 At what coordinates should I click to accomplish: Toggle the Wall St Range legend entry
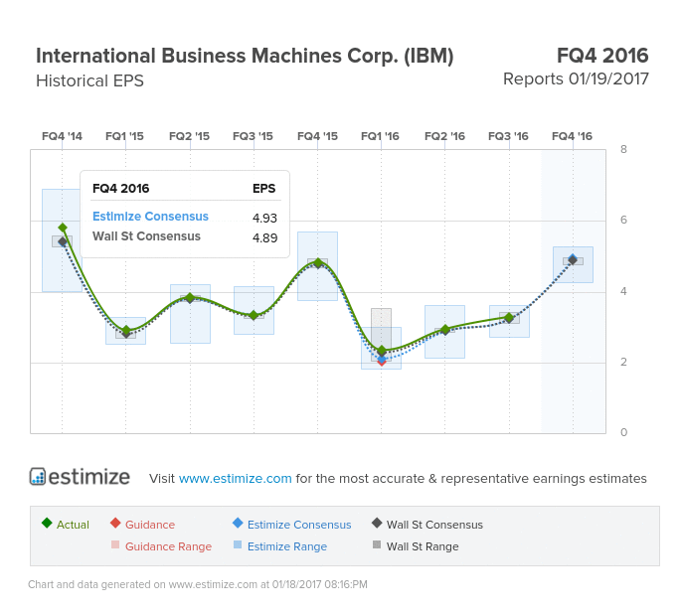pyautogui.click(x=416, y=546)
